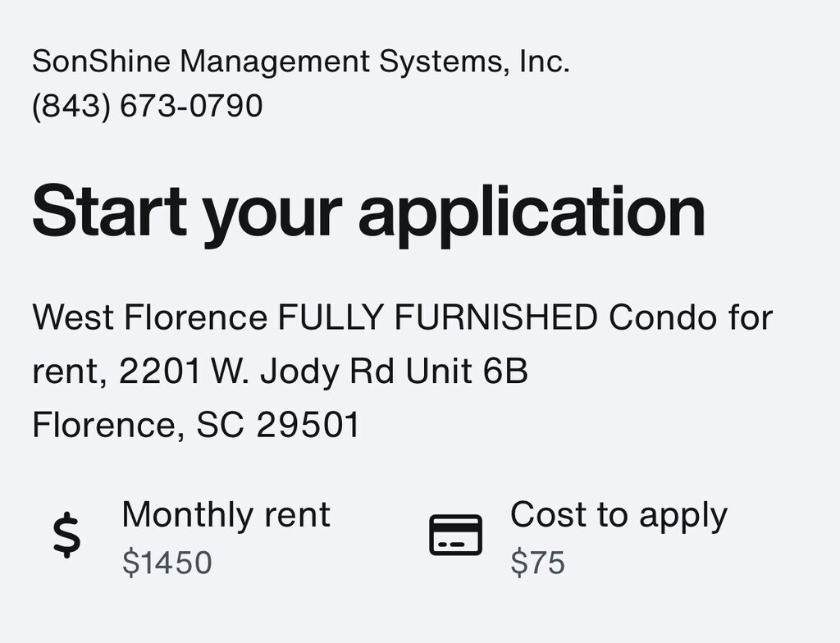
Task: Click the $1450 rent amount
Action: pyautogui.click(x=167, y=563)
